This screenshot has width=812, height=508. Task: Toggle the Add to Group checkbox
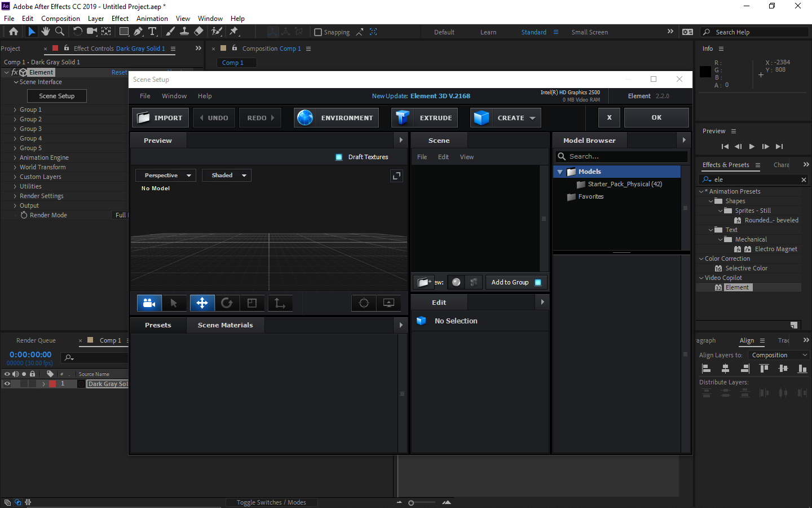[x=538, y=282]
